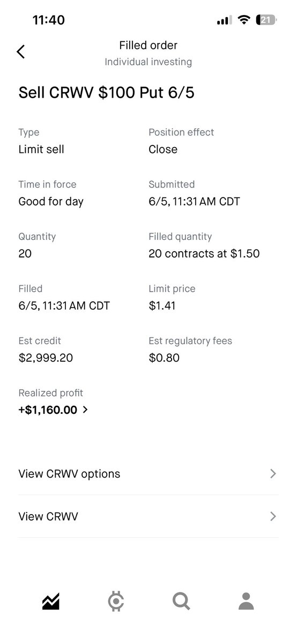Tap chevron beside View CRWV options
Image resolution: width=297 pixels, height=644 pixels.
[x=273, y=473]
